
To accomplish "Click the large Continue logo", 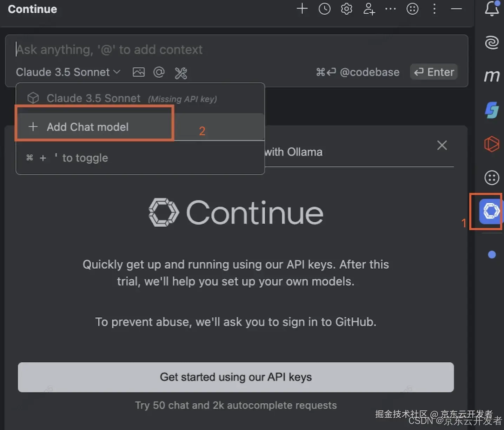I will coord(236,212).
